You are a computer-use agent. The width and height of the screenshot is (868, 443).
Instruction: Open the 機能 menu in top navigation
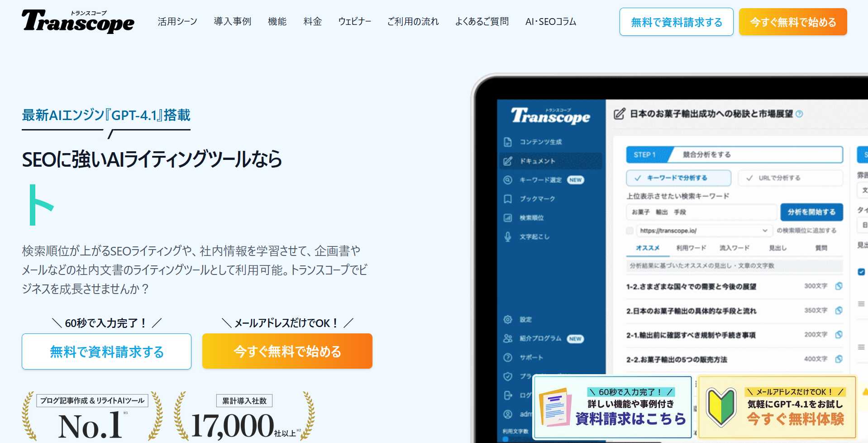click(277, 22)
